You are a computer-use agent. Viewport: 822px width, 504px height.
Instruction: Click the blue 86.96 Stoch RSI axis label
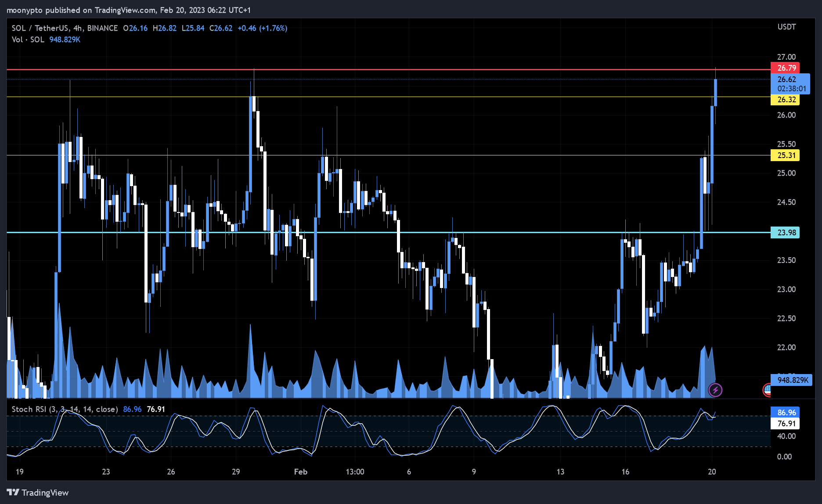785,413
